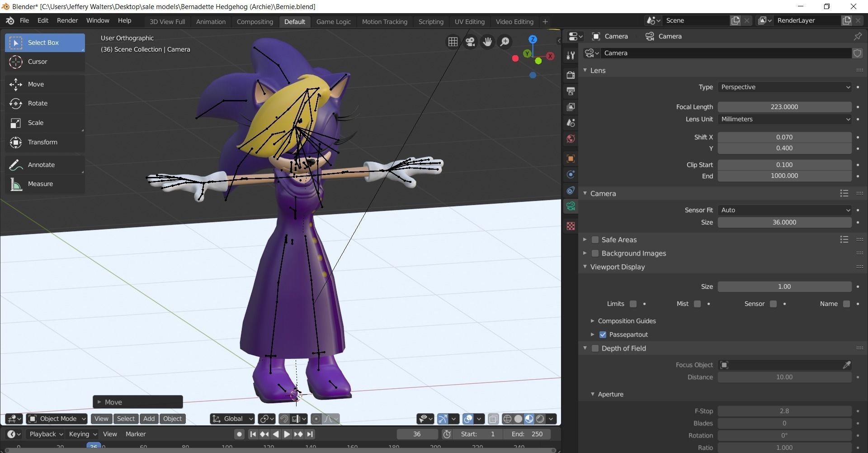Click the viewport Add menu button
The image size is (868, 453).
(x=149, y=419)
